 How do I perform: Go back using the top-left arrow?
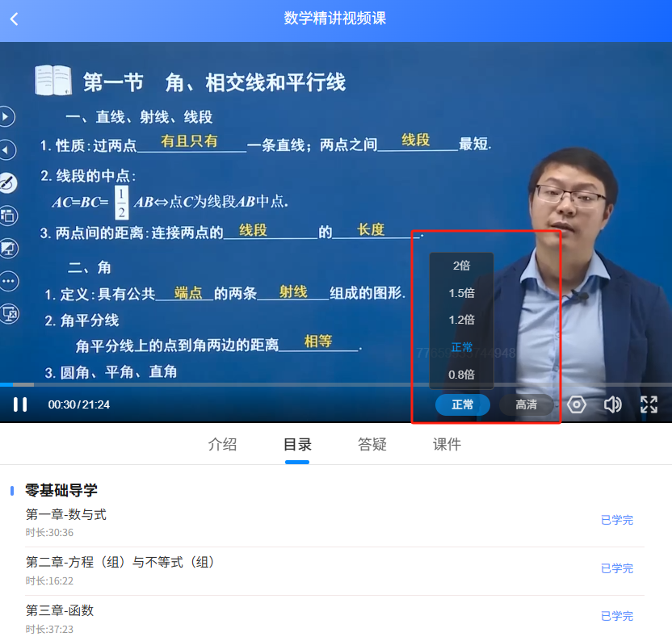pyautogui.click(x=14, y=19)
